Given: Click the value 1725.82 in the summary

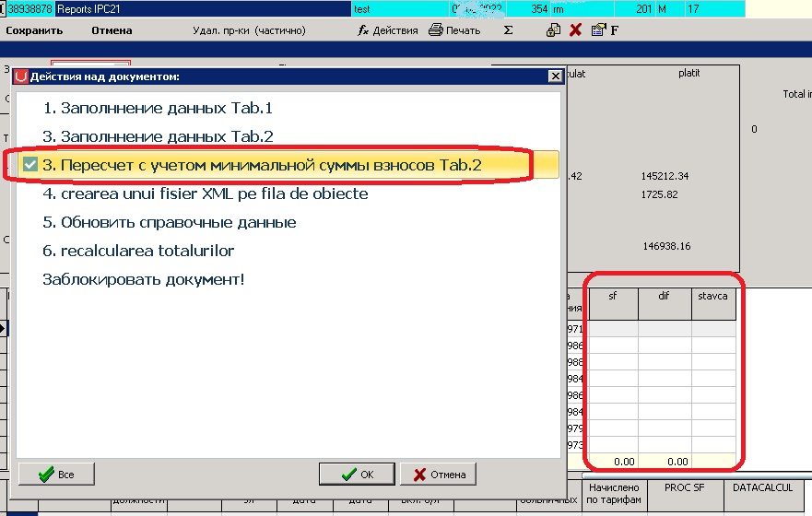Looking at the screenshot, I should click(659, 194).
